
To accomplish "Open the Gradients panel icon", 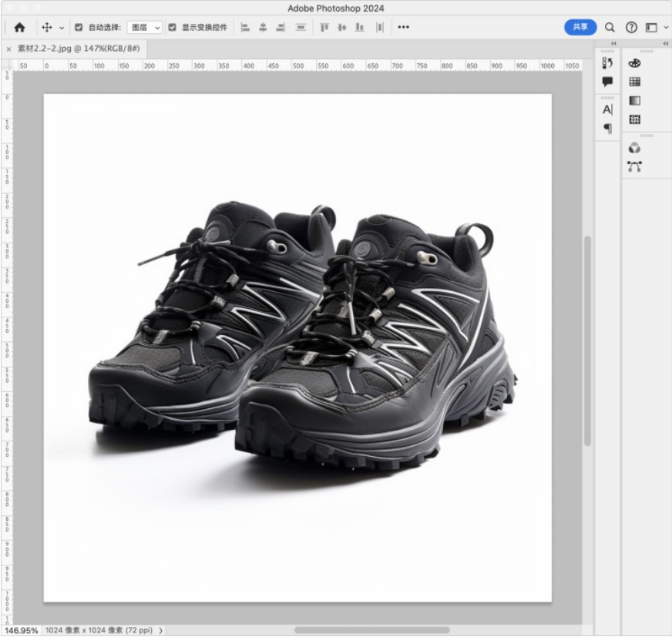I will [x=635, y=101].
